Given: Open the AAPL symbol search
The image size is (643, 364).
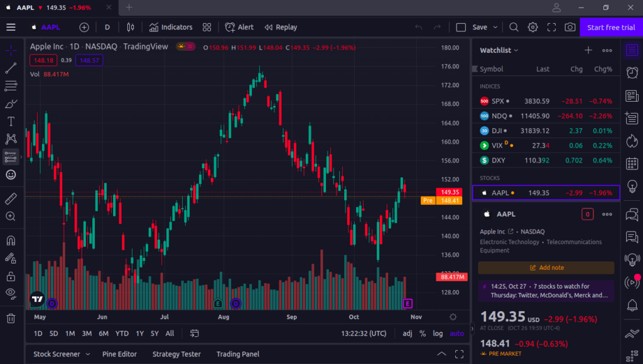Looking at the screenshot, I should (46, 27).
